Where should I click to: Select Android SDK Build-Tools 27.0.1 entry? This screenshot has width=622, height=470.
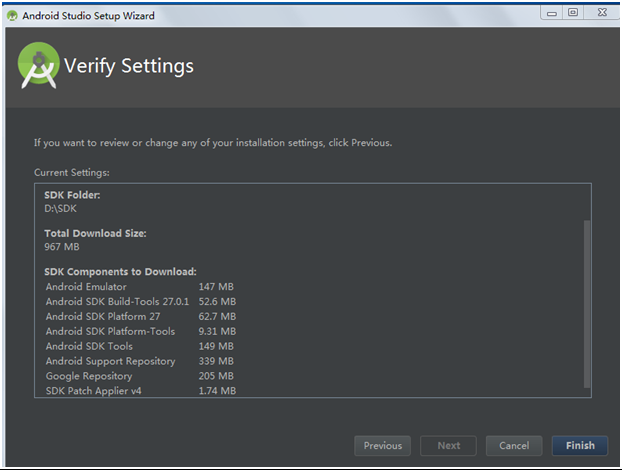point(141,302)
